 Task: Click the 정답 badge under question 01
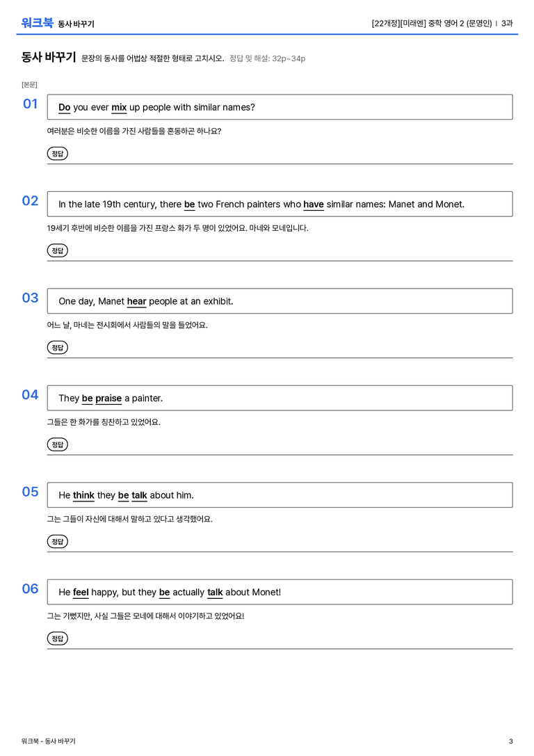(x=57, y=154)
